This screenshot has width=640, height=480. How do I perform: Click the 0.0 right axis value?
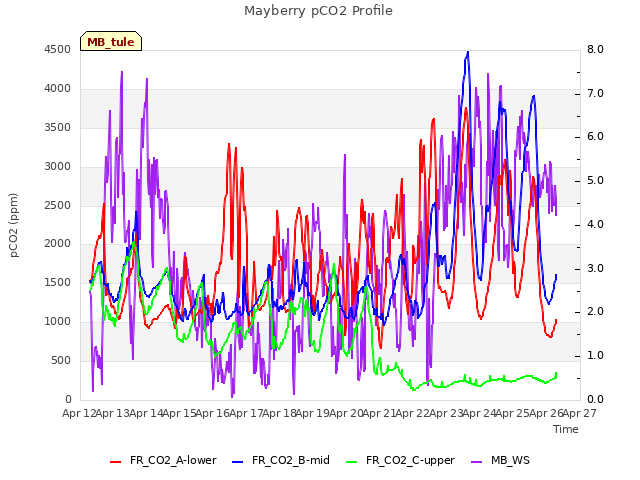tap(595, 399)
